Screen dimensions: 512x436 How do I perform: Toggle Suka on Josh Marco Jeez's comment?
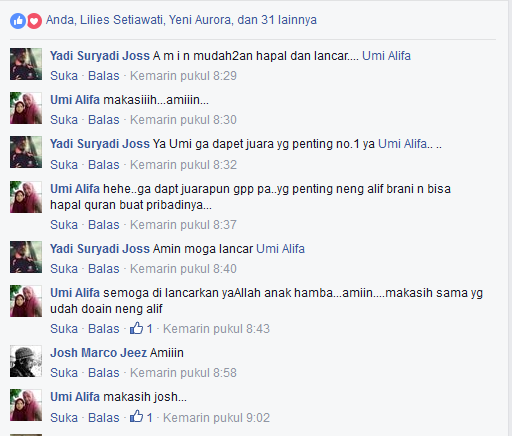(x=64, y=373)
